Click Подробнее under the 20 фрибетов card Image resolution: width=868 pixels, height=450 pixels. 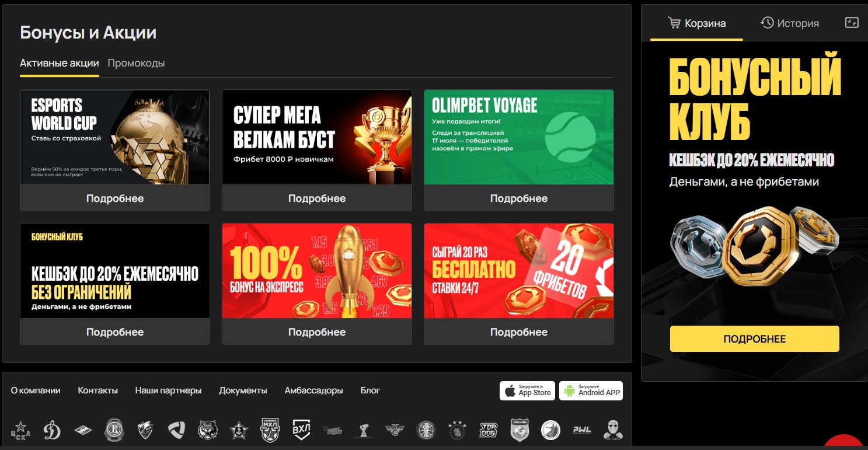pos(519,332)
